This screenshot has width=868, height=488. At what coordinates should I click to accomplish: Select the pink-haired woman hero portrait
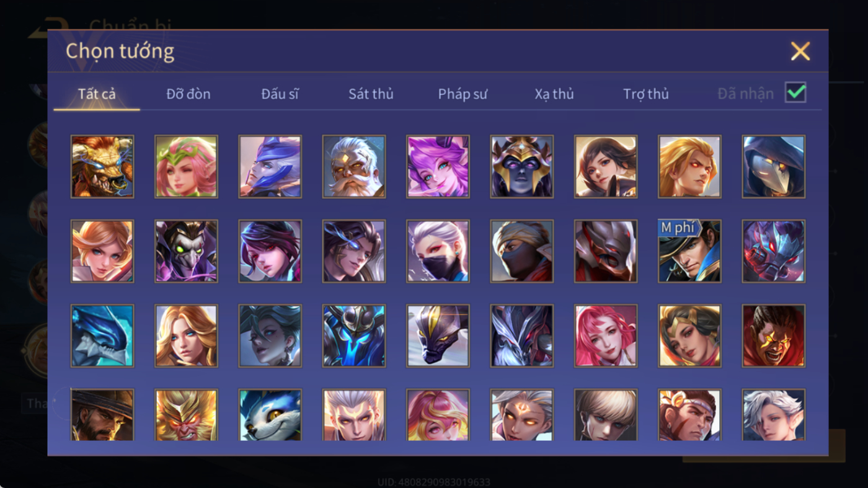[606, 335]
